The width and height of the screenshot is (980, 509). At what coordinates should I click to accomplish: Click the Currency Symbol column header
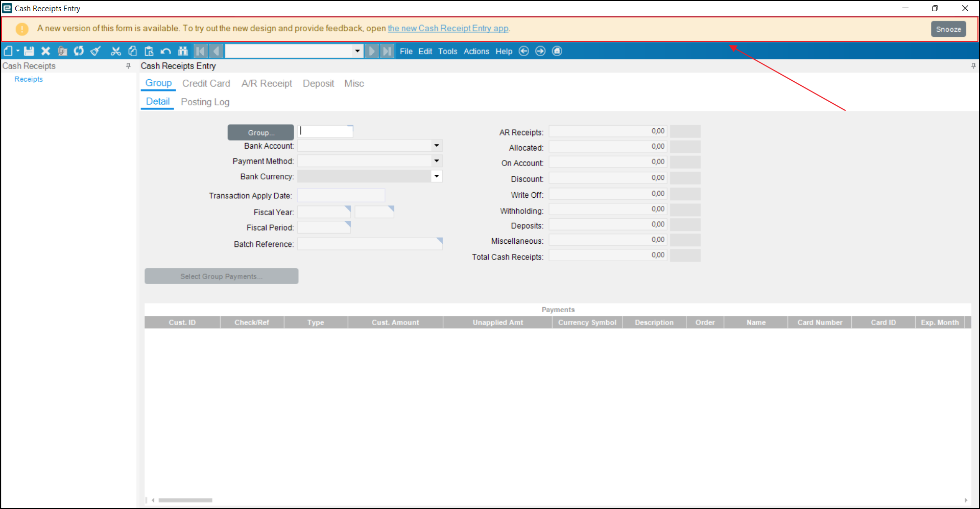tap(587, 322)
